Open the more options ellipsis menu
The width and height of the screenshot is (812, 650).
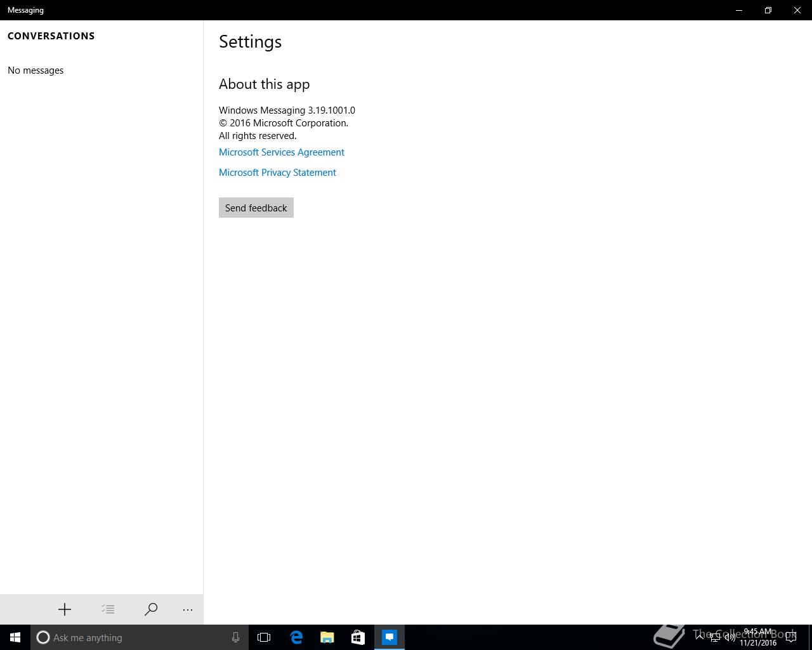(188, 609)
